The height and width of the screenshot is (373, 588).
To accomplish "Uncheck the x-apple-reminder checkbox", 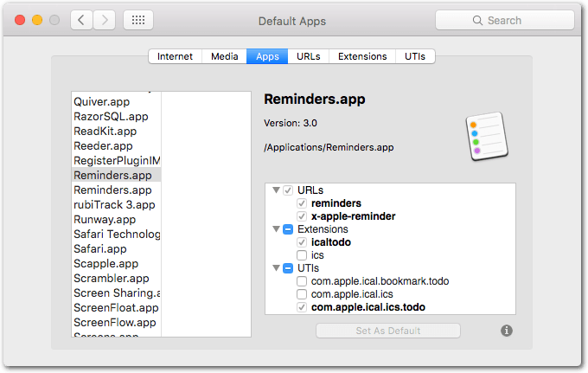I will pyautogui.click(x=302, y=216).
